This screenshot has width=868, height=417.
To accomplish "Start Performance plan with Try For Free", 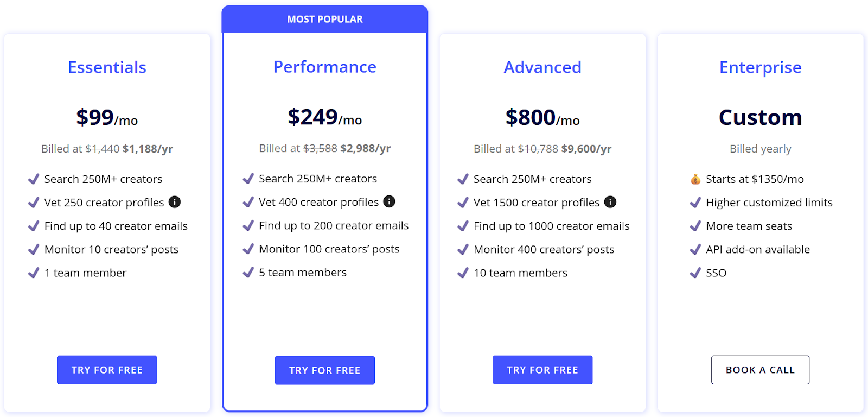I will point(325,370).
